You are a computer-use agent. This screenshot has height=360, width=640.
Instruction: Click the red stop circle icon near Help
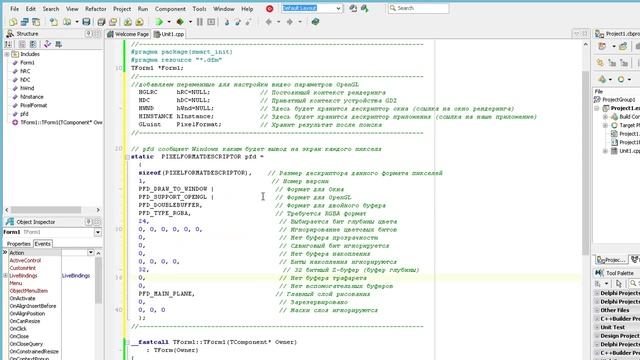269,9
